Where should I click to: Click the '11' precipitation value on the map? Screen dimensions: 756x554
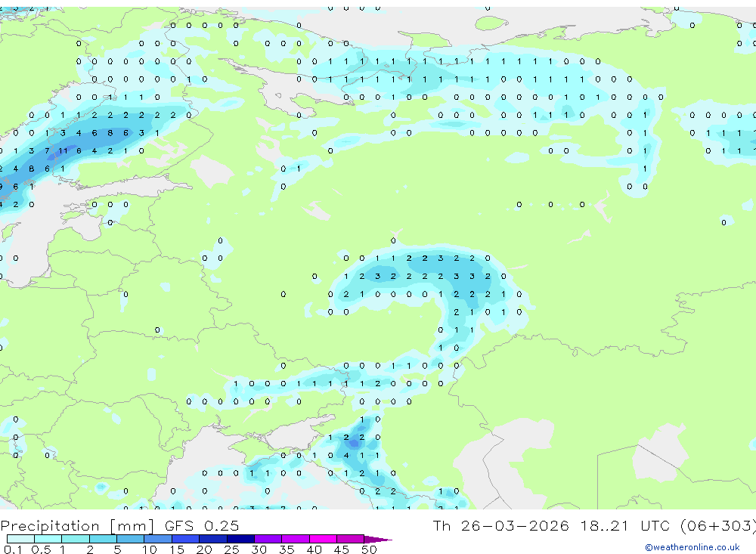[64, 151]
